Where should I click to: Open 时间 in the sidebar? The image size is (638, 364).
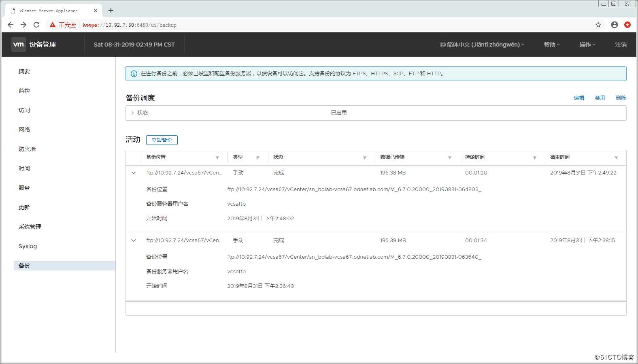tap(24, 168)
